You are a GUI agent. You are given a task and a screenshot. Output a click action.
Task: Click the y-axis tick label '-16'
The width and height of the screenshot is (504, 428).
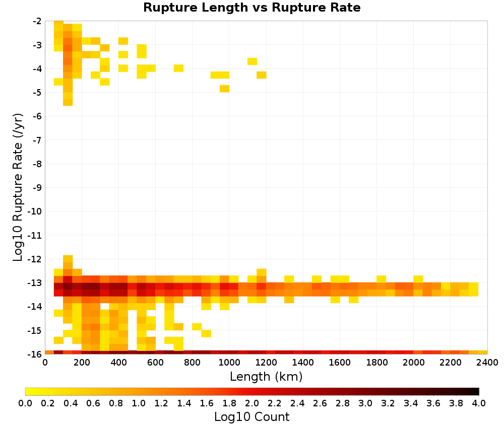[34, 354]
